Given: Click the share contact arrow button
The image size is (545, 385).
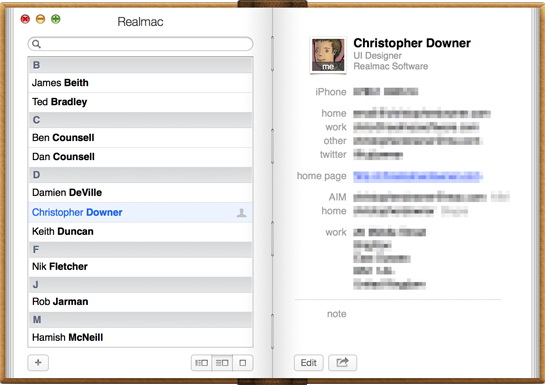Looking at the screenshot, I should [x=342, y=363].
